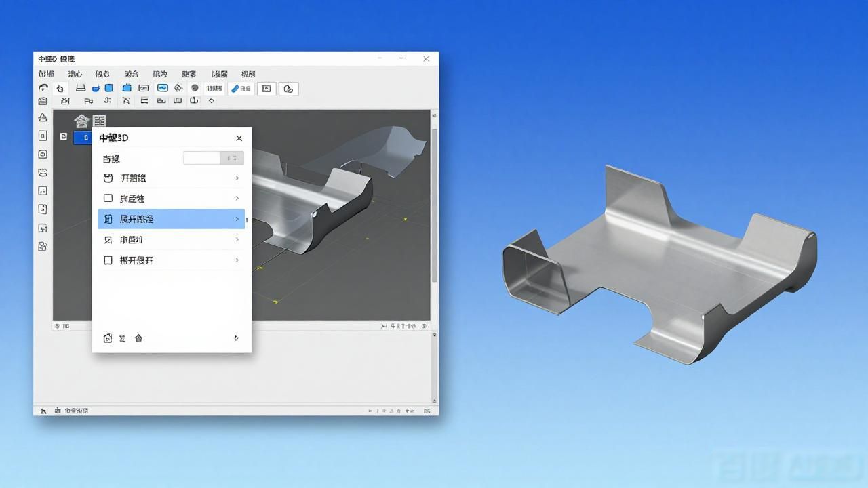
Task: Click the curved arrow icon starting the toolbar
Action: coord(43,88)
